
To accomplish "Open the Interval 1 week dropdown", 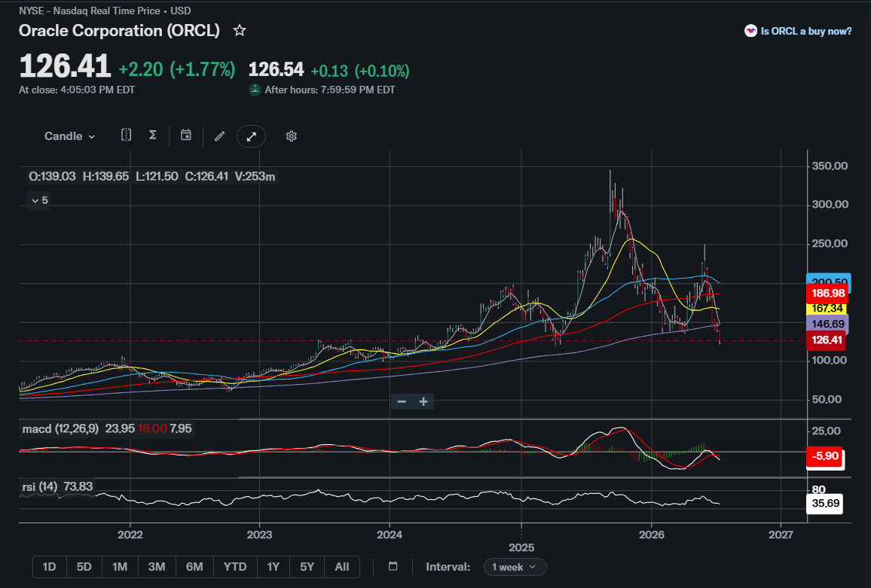I will coord(515,567).
